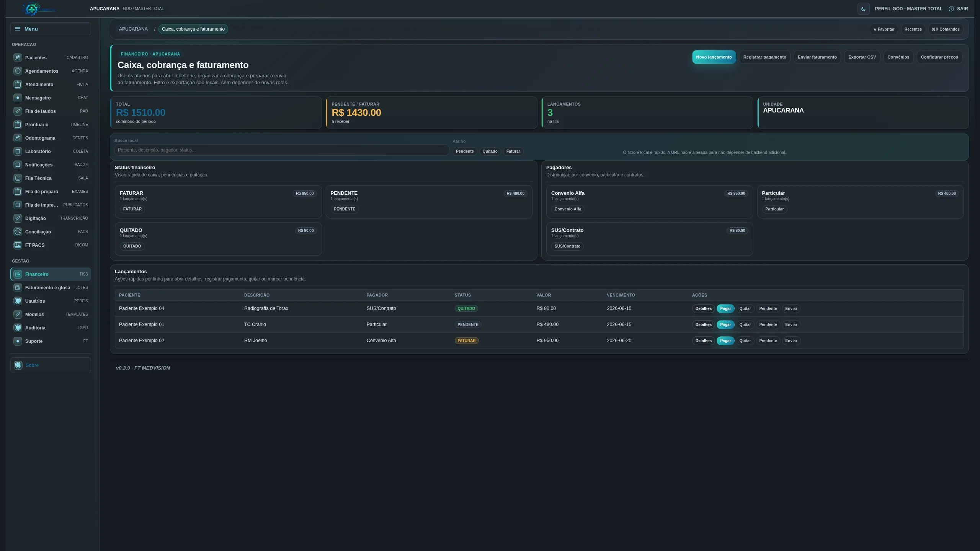
Task: Click the Financeiro wallet icon
Action: 18,274
